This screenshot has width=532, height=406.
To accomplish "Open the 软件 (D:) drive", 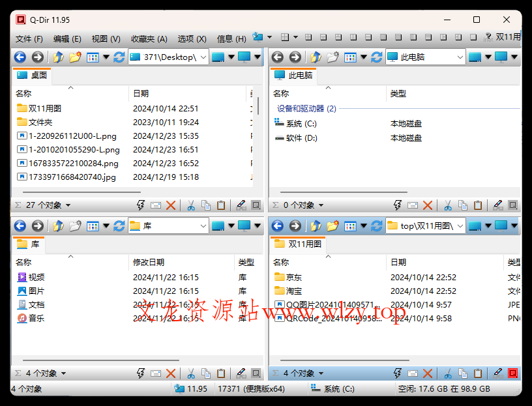I will pyautogui.click(x=297, y=138).
